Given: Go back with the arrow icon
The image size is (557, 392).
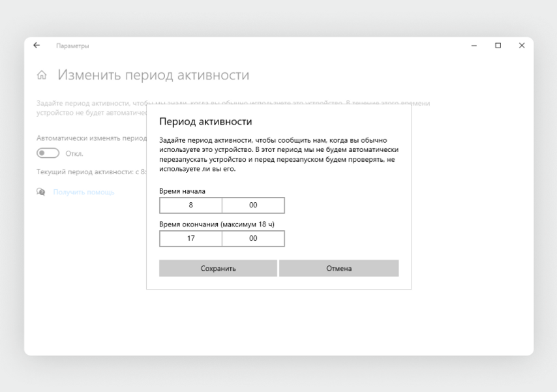Looking at the screenshot, I should click(37, 46).
